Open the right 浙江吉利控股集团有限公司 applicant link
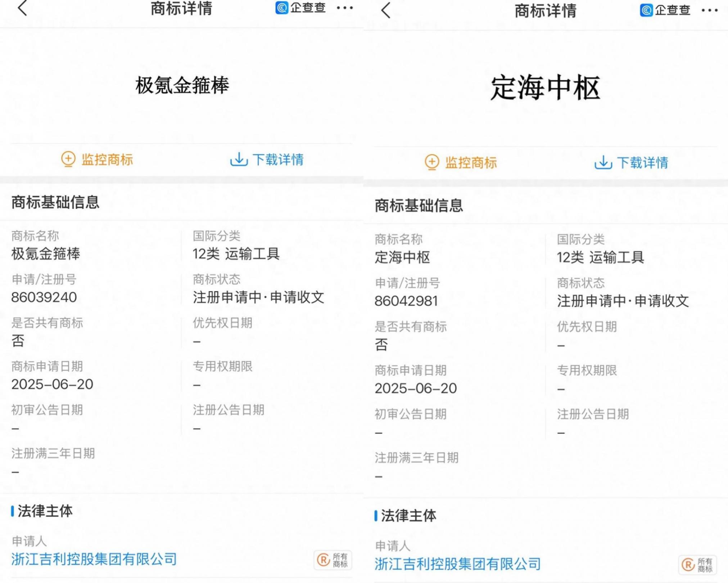This screenshot has height=583, width=728. point(458,564)
